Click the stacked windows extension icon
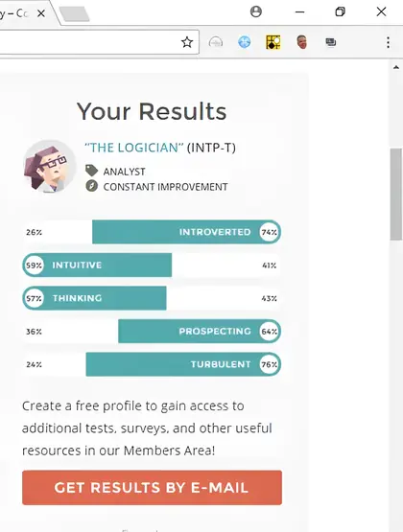403x532 pixels. tap(331, 42)
